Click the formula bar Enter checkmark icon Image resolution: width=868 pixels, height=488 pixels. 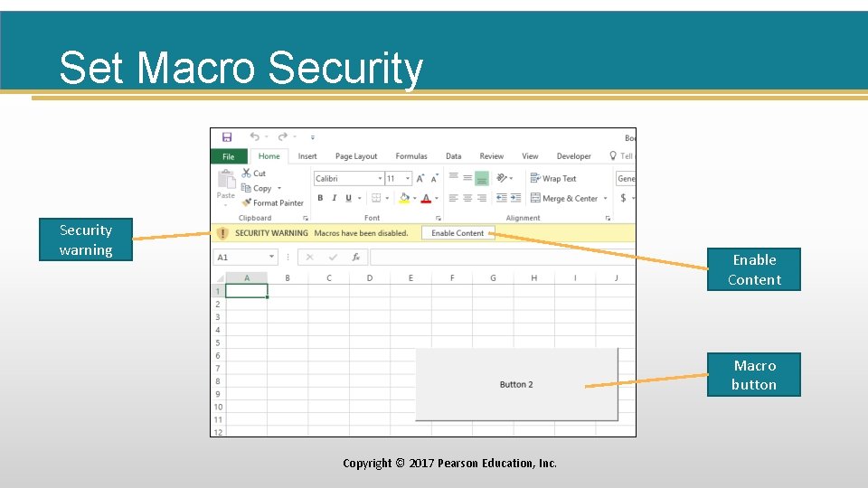pos(333,257)
